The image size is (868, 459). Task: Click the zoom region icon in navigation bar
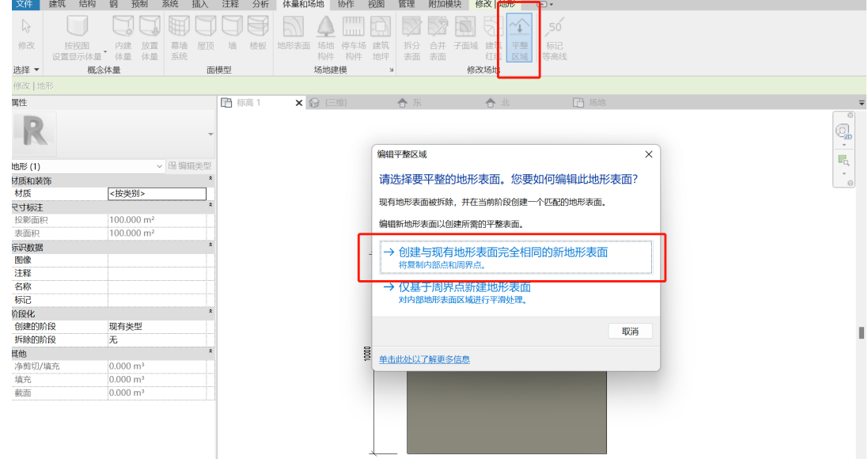[x=843, y=161]
